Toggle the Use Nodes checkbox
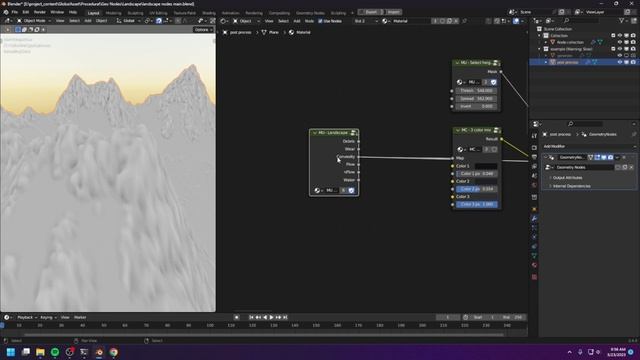 coord(320,21)
